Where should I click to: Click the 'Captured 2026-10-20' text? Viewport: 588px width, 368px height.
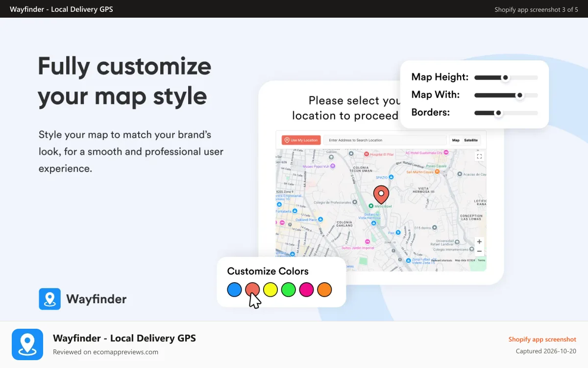click(x=546, y=351)
